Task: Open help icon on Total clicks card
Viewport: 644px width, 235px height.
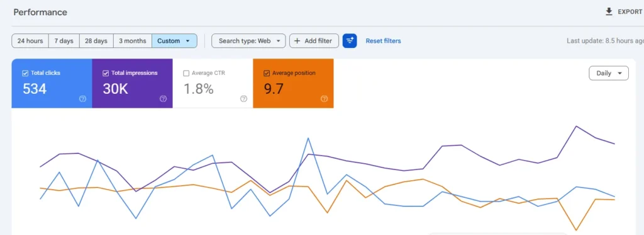Action: (82, 99)
